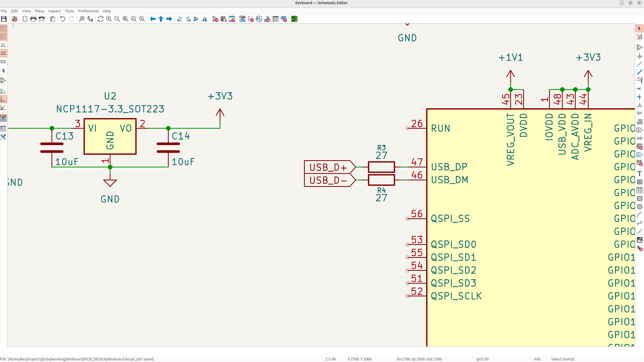Open the symbol library browser
Image resolution: width=644 pixels, height=362 pixels.
click(224, 19)
